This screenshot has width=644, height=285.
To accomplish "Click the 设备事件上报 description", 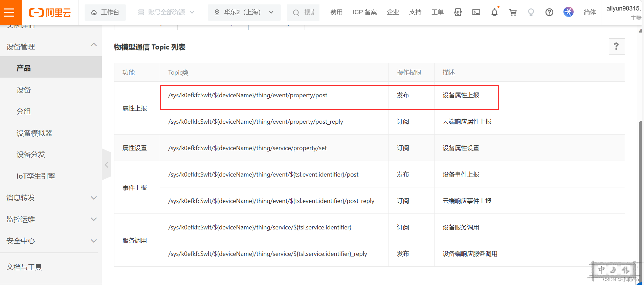I will [x=461, y=175].
